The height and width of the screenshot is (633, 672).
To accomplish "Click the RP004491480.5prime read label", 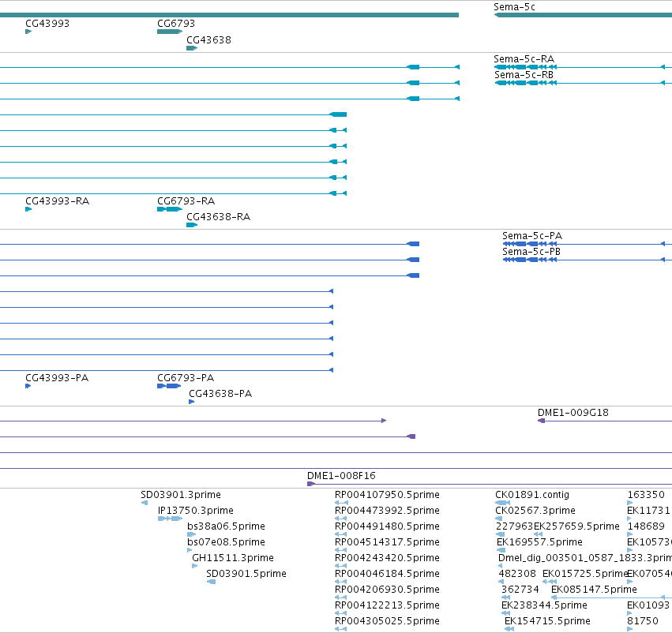I will pos(387,526).
